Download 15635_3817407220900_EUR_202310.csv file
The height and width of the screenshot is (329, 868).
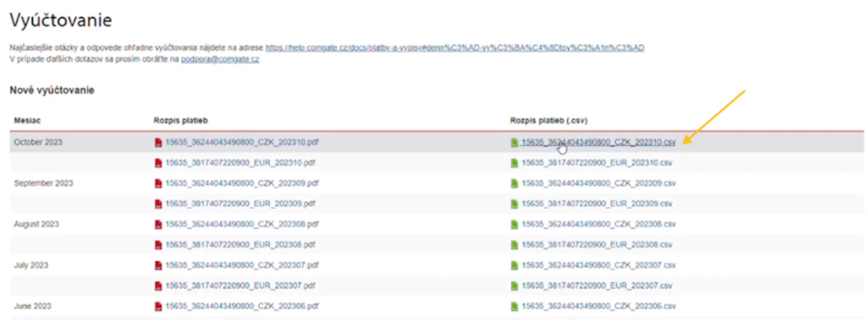[x=597, y=163]
